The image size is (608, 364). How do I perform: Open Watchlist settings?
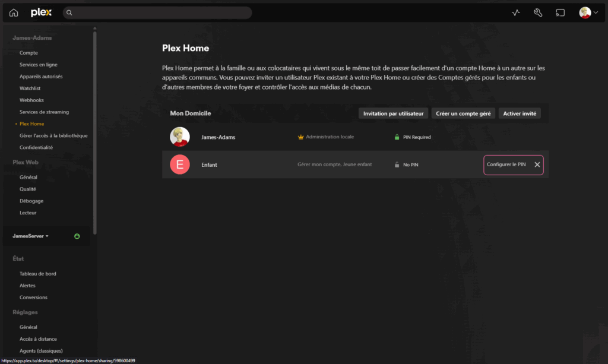tap(30, 88)
